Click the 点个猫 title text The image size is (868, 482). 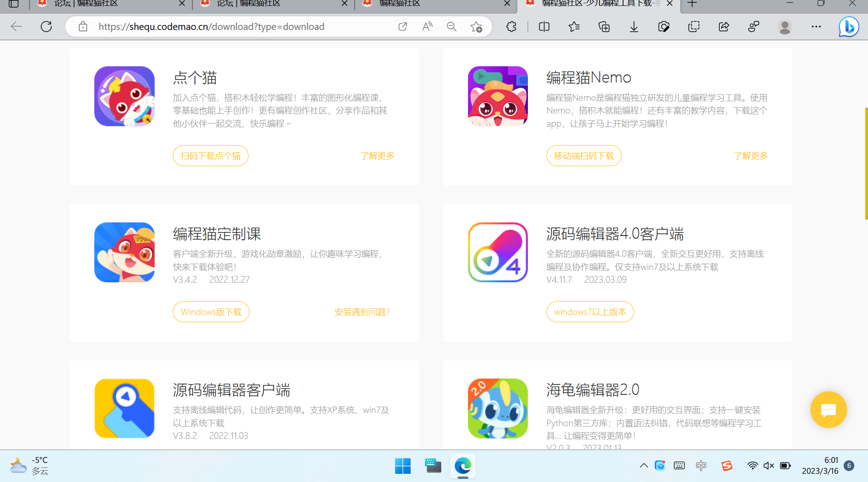coord(195,78)
